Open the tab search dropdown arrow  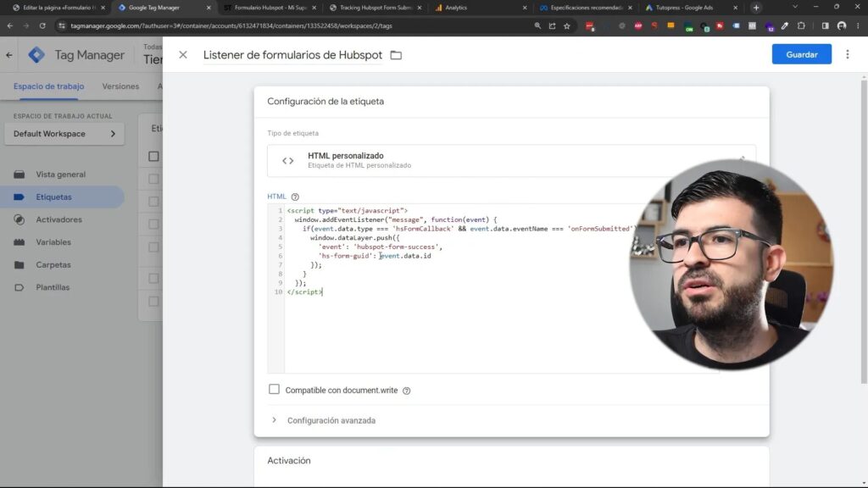(x=795, y=7)
